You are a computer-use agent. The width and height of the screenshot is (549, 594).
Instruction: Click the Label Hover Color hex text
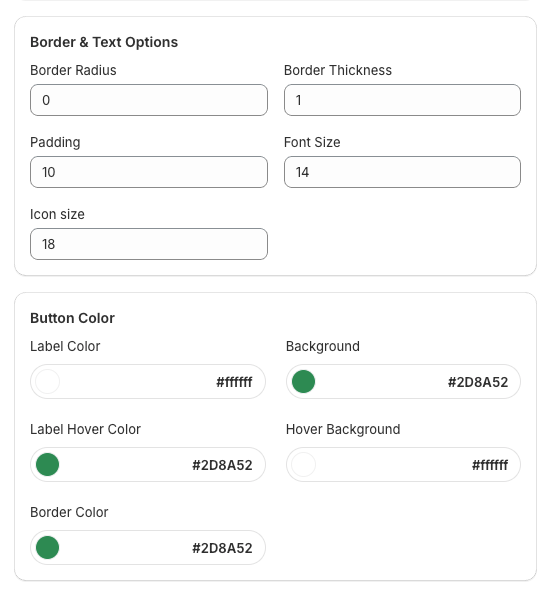pyautogui.click(x=222, y=465)
